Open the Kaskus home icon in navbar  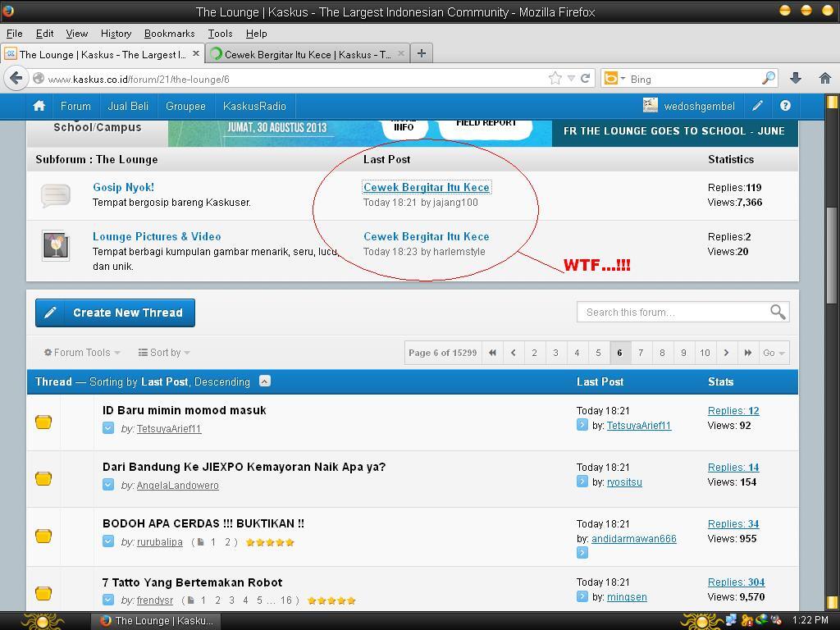pos(39,106)
